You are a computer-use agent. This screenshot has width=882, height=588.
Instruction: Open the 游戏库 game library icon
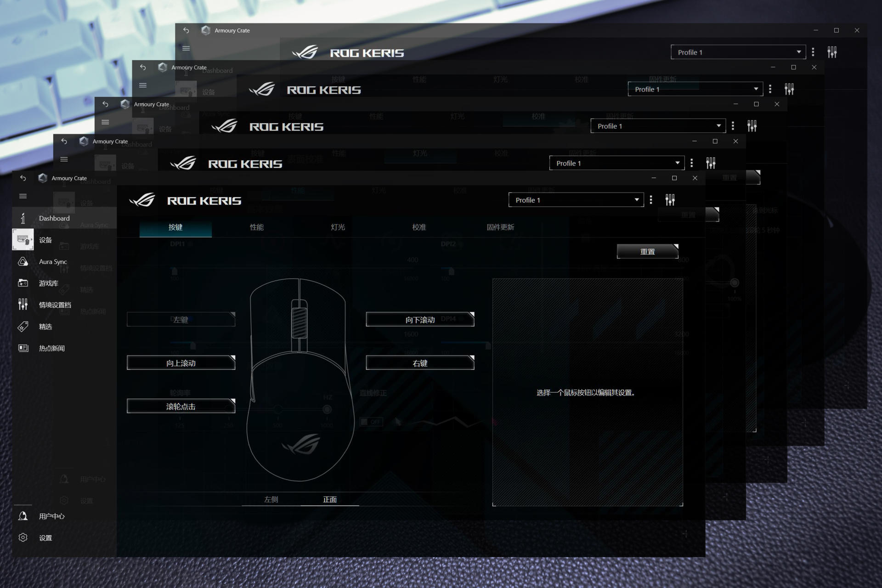tap(23, 283)
